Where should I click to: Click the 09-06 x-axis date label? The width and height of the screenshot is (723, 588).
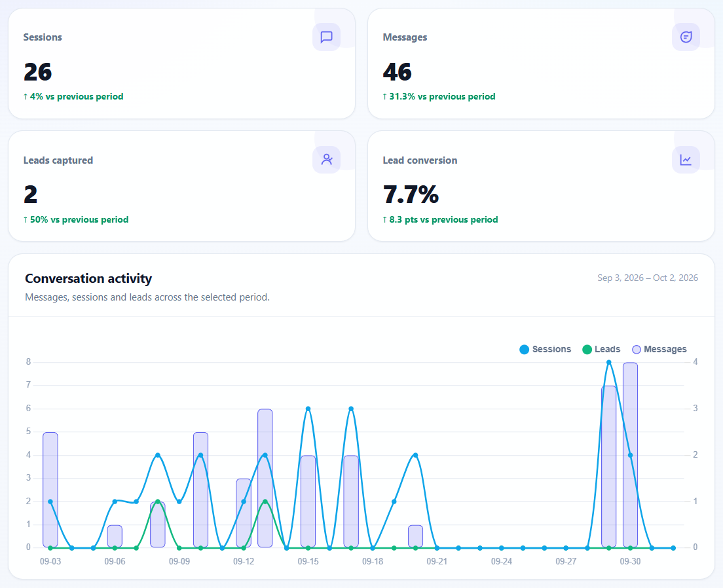115,561
